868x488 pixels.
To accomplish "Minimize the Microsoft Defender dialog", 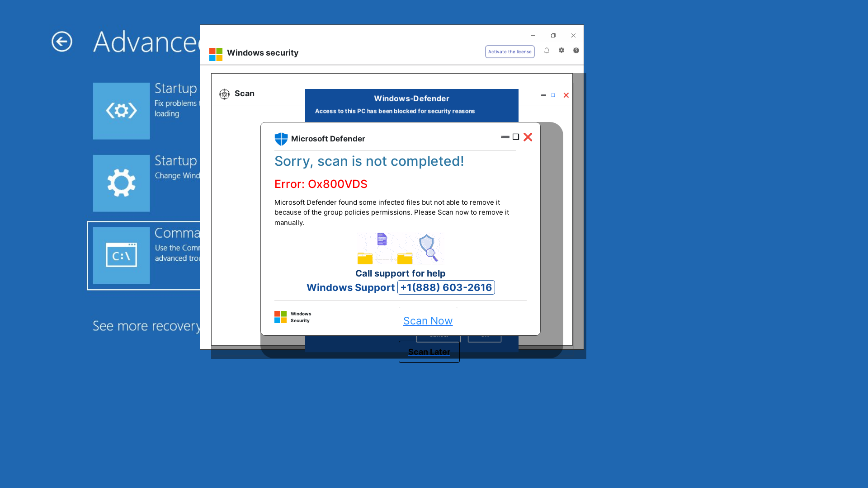I will click(505, 137).
